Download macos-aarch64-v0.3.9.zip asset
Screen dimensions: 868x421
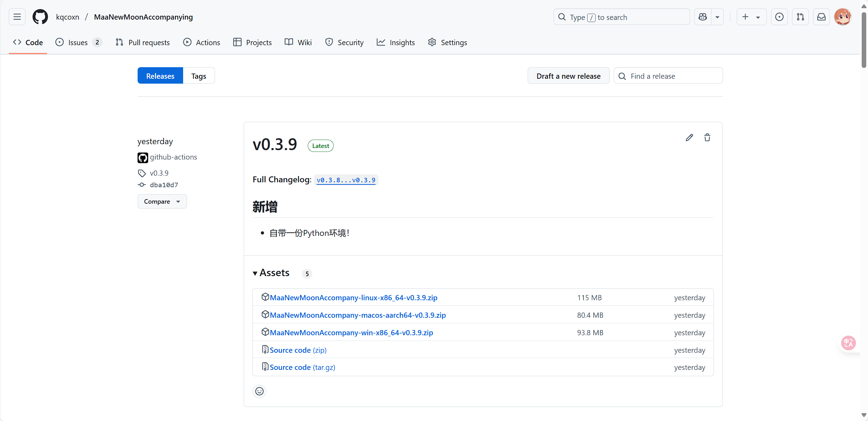point(358,315)
